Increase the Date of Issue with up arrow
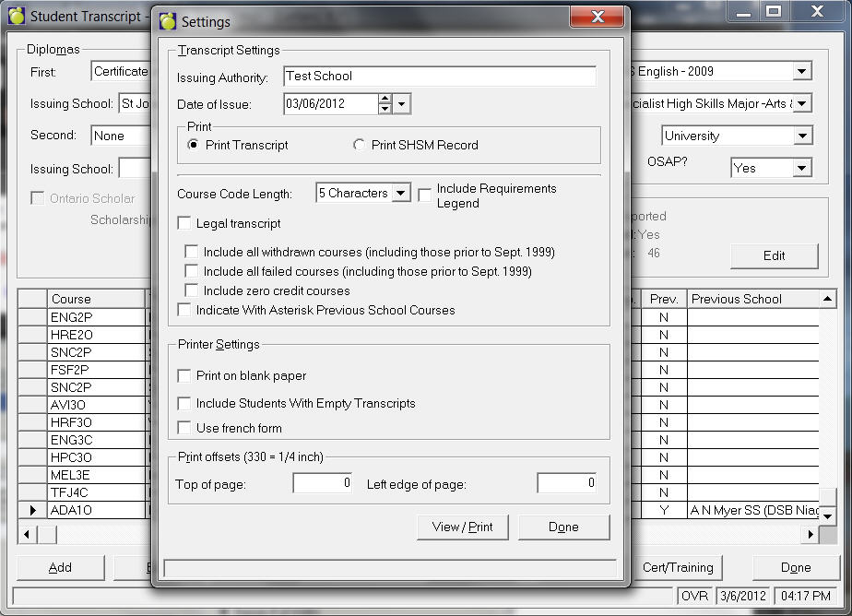 click(x=385, y=99)
